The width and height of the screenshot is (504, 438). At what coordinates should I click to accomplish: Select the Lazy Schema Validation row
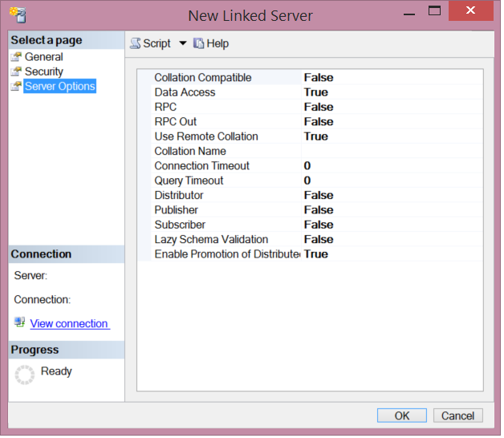pyautogui.click(x=211, y=239)
